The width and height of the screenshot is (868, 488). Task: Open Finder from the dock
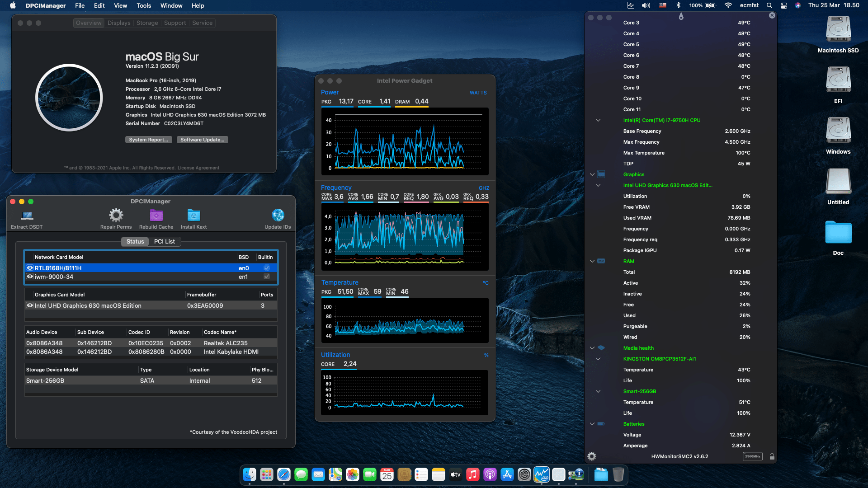[x=250, y=474]
